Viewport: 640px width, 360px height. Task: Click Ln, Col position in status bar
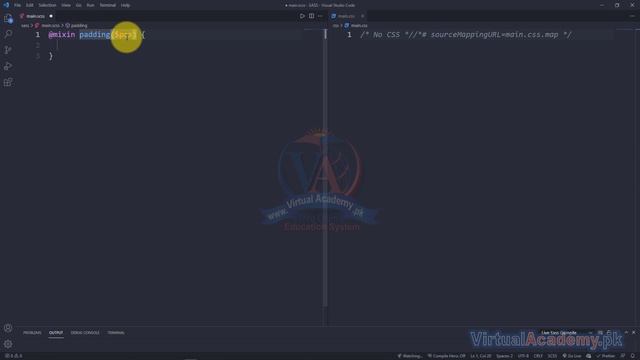481,356
